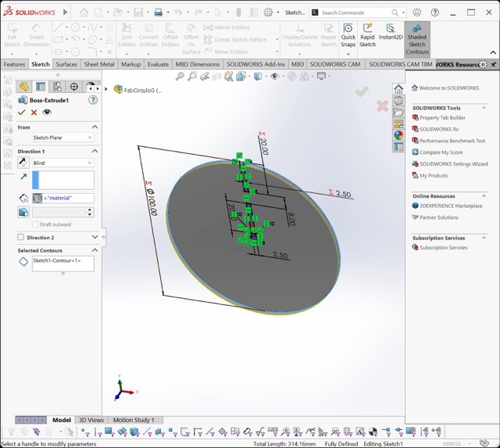Viewport: 500px width, 448px height.
Task: Expand the Direction 2 section
Action: coord(95,237)
